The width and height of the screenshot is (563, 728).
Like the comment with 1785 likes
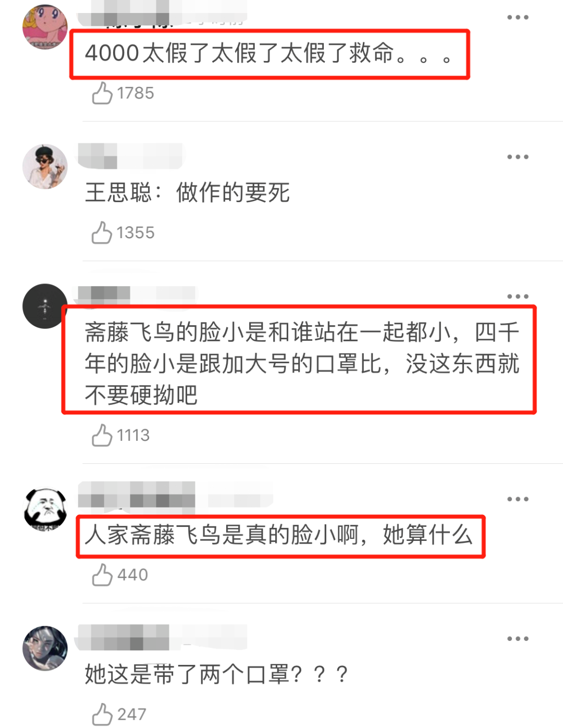click(102, 93)
